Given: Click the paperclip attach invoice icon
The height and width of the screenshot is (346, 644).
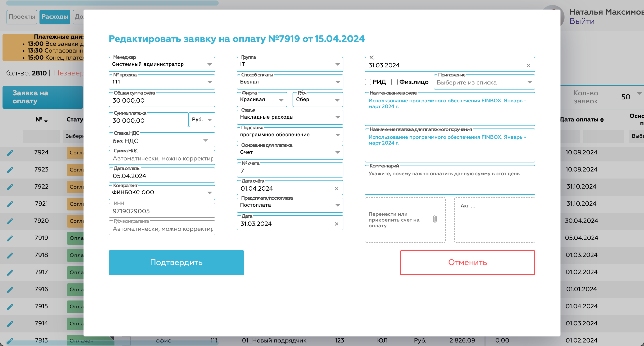Looking at the screenshot, I should (435, 219).
